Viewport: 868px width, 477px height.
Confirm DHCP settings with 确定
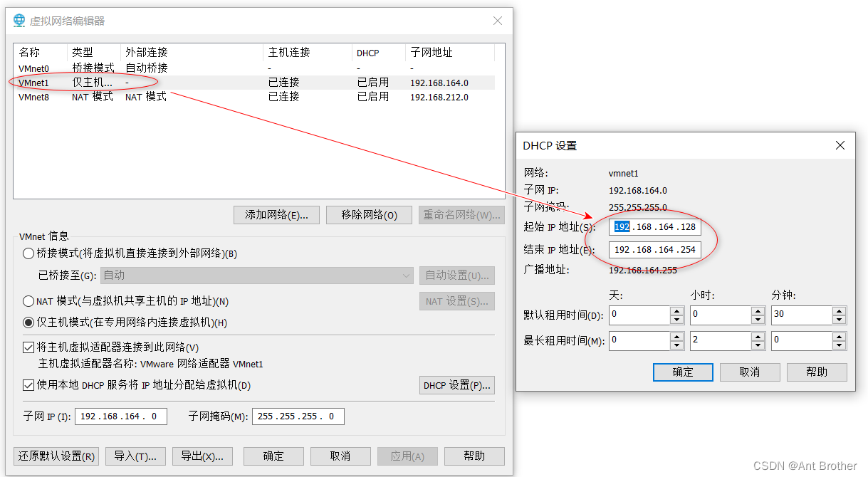click(682, 372)
